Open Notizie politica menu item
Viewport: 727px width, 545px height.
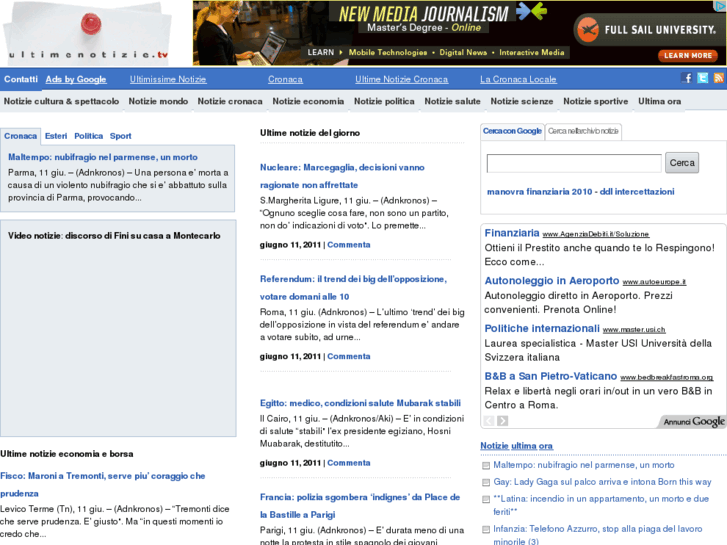click(x=384, y=101)
